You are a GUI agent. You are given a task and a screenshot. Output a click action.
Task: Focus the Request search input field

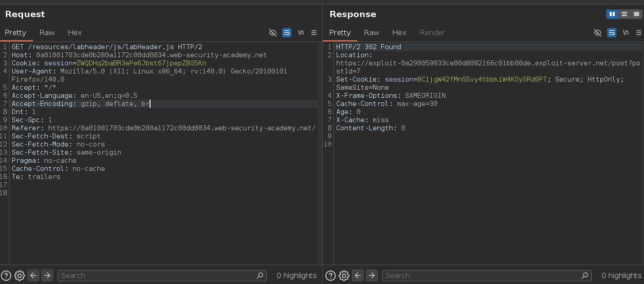pos(162,275)
